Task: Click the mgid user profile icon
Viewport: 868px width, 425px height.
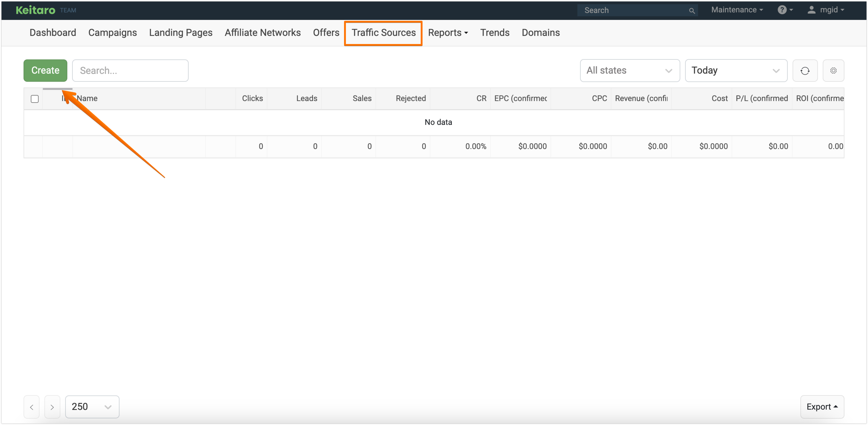Action: click(811, 10)
